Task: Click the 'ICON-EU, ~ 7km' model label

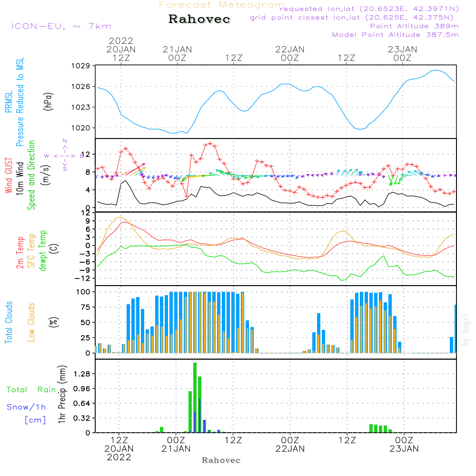Action: pyautogui.click(x=61, y=26)
